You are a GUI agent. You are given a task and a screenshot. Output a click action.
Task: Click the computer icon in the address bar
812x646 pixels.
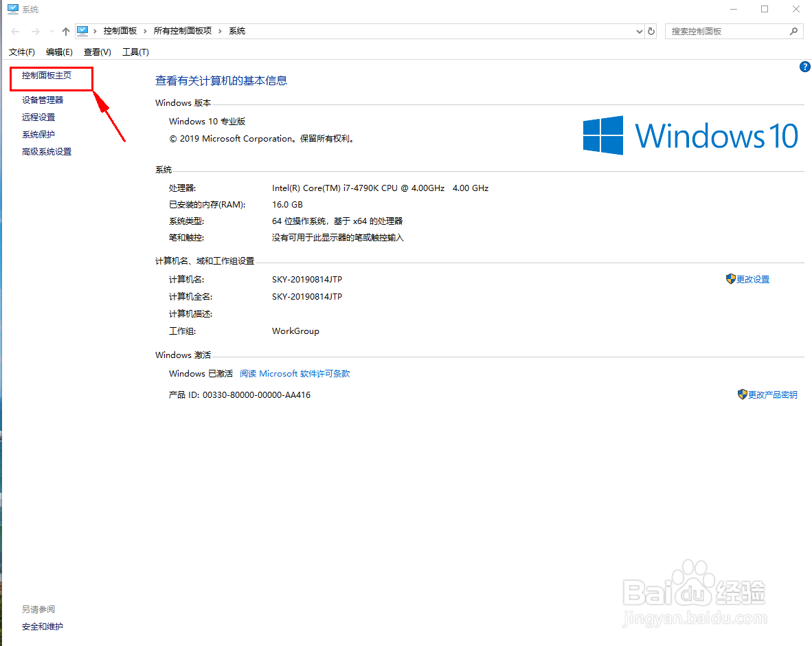click(x=83, y=31)
